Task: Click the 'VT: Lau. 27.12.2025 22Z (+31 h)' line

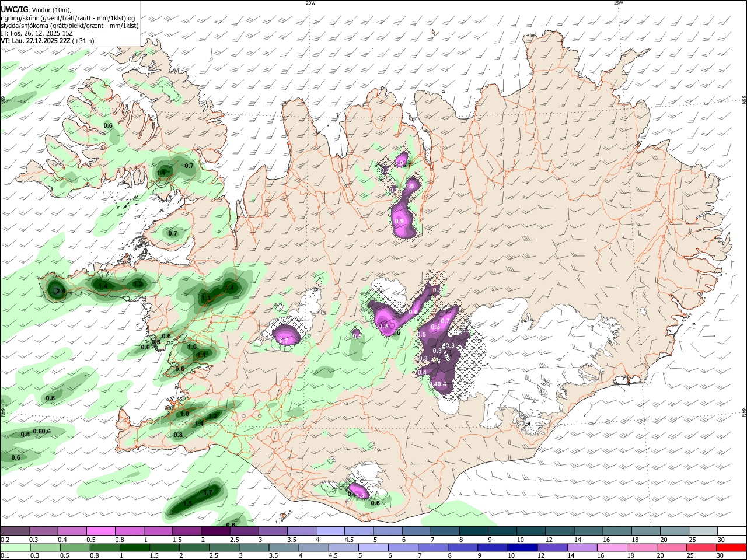Action: click(47, 41)
